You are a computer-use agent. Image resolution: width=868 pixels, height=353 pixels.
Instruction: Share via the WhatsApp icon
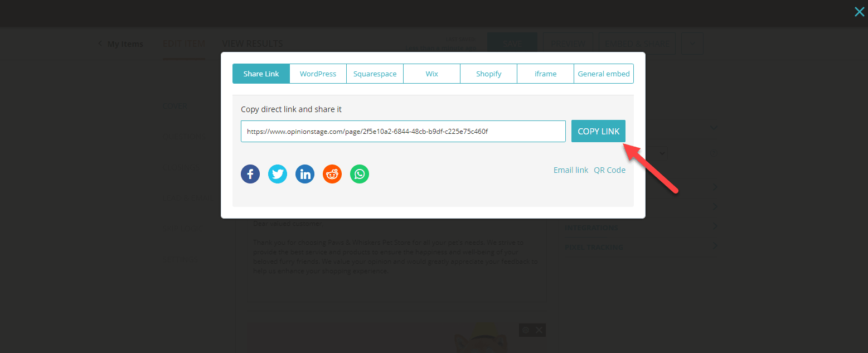360,173
